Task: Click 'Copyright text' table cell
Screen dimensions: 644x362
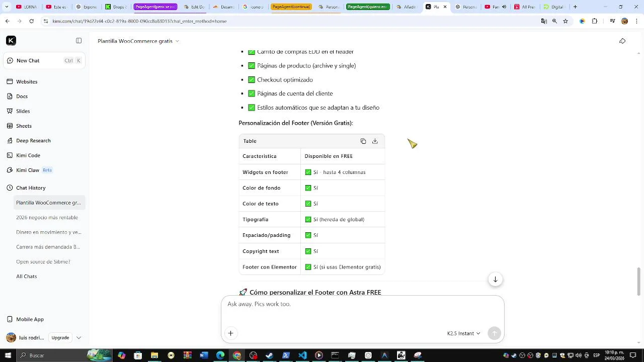Action: (270, 251)
